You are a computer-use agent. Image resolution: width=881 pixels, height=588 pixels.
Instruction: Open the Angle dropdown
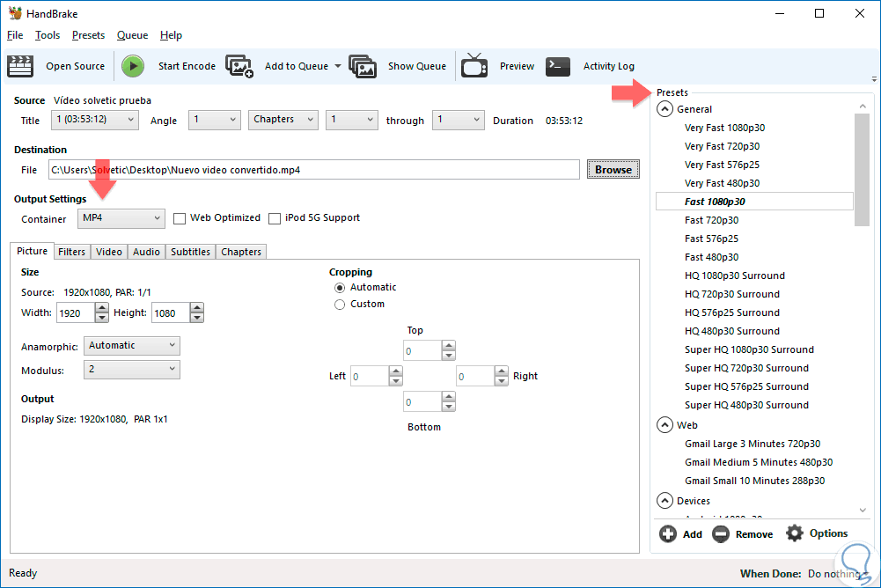[215, 120]
